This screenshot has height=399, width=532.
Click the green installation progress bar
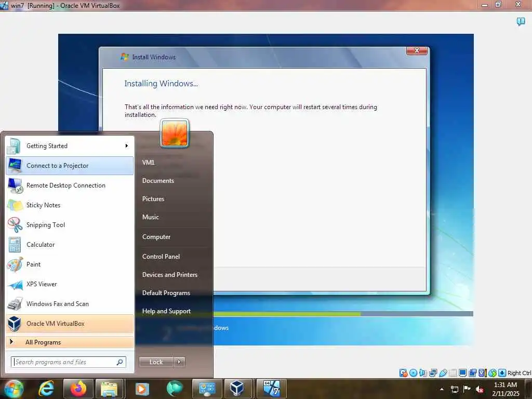pyautogui.click(x=287, y=314)
